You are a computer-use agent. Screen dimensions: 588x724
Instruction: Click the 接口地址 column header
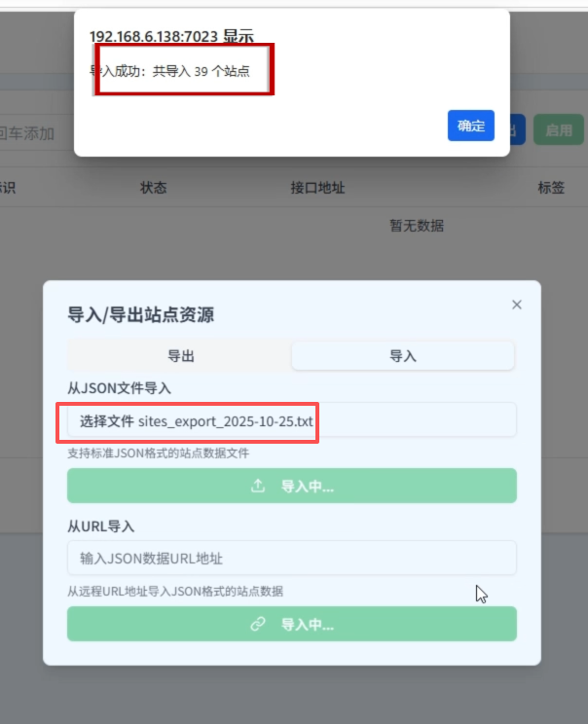click(x=317, y=188)
